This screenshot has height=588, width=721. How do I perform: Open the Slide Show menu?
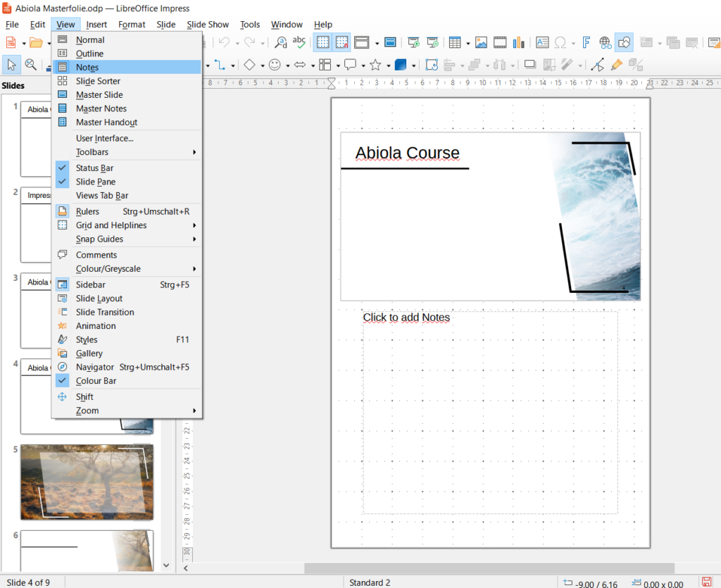coord(208,25)
